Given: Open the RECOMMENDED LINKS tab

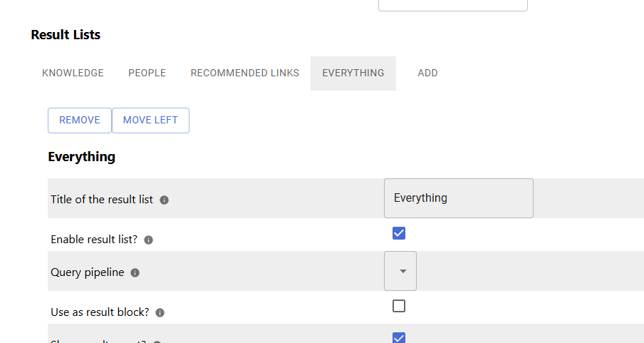Looking at the screenshot, I should pos(245,73).
